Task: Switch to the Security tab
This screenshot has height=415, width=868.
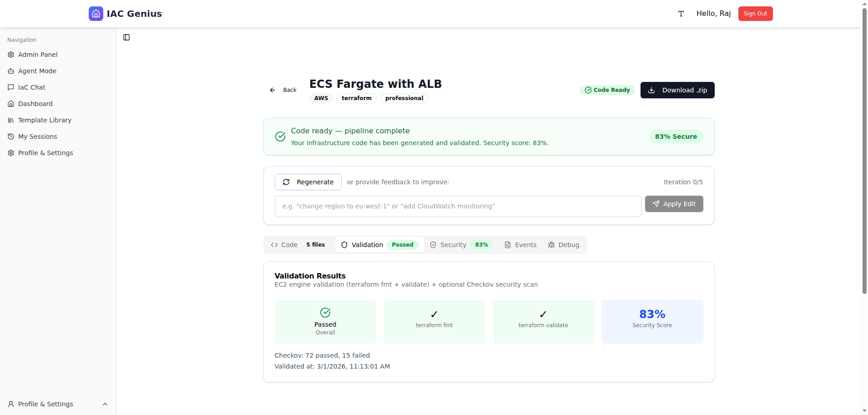Action: coord(461,245)
